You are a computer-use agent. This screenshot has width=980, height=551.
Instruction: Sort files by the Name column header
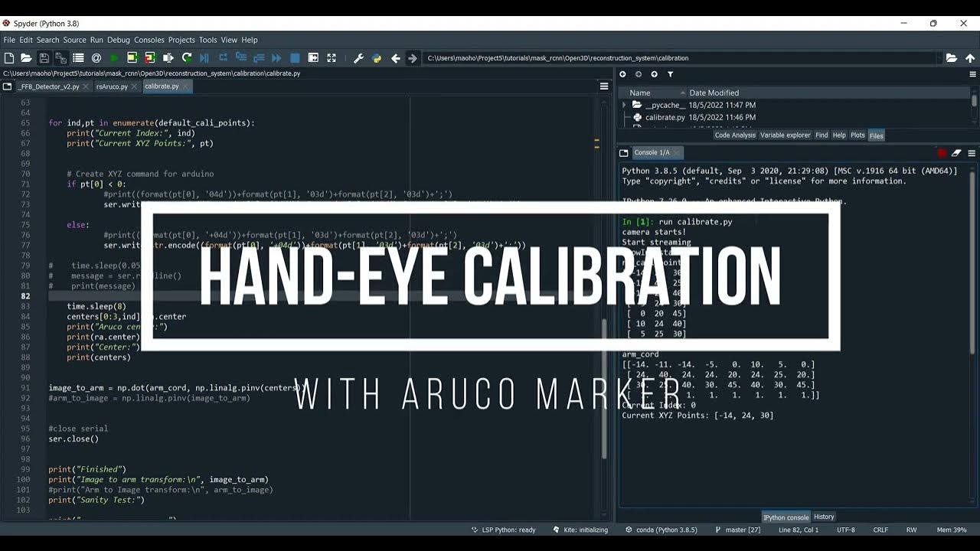point(640,93)
